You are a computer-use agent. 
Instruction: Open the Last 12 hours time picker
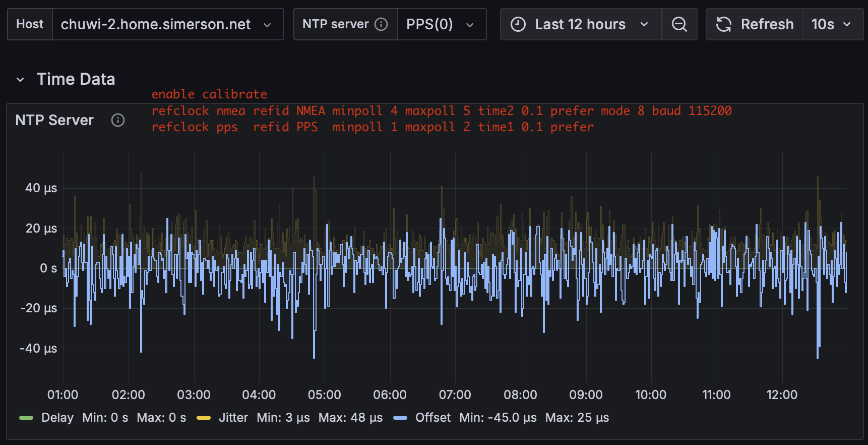[581, 24]
